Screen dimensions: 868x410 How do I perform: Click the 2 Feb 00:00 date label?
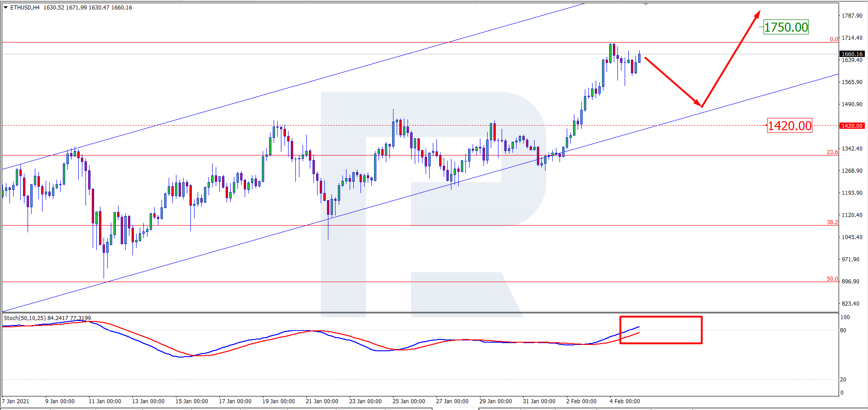point(581,401)
